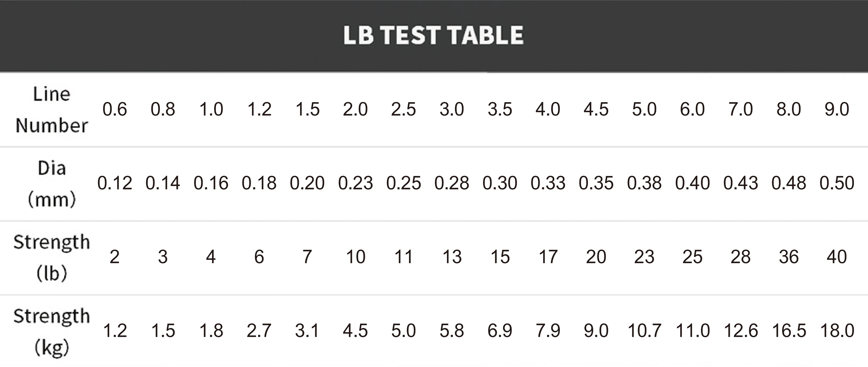Select the 2 lb strength value
This screenshot has height=367, width=868.
click(115, 257)
